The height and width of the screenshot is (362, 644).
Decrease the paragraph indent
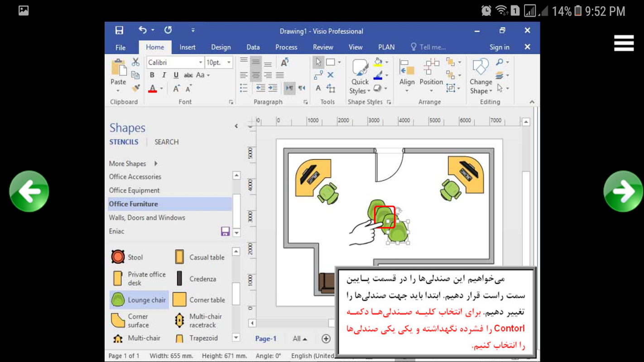260,88
